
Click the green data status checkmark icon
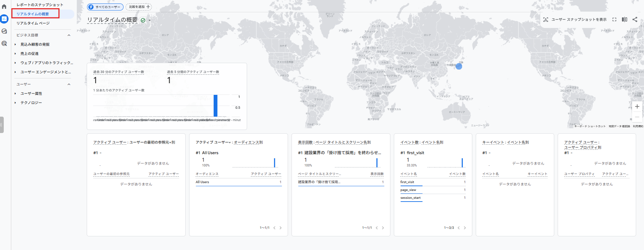(x=143, y=20)
